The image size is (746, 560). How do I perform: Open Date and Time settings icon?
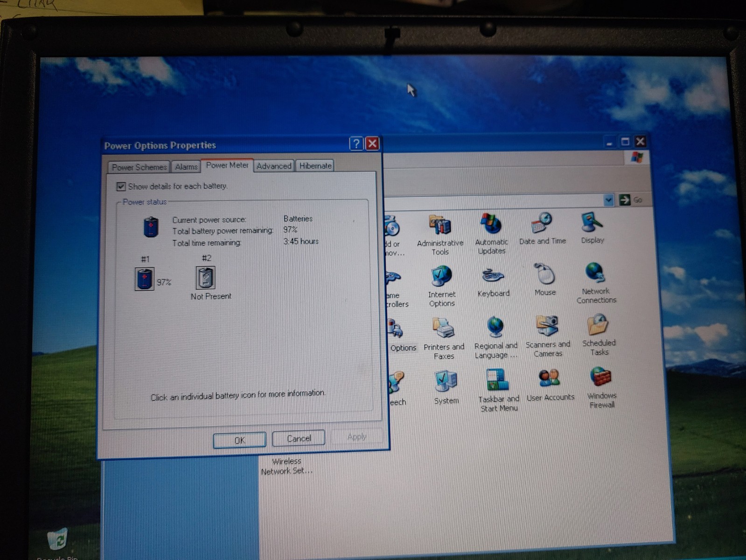click(x=542, y=223)
